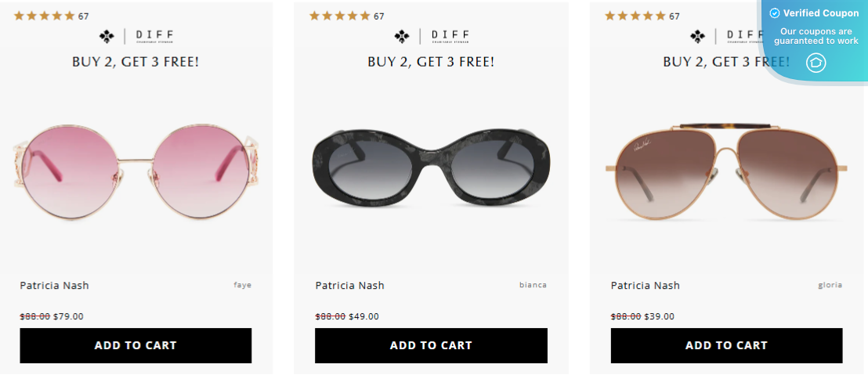Screen dimensions: 868x375
Task: Click the $49.00 price on the bianca card
Action: point(363,317)
